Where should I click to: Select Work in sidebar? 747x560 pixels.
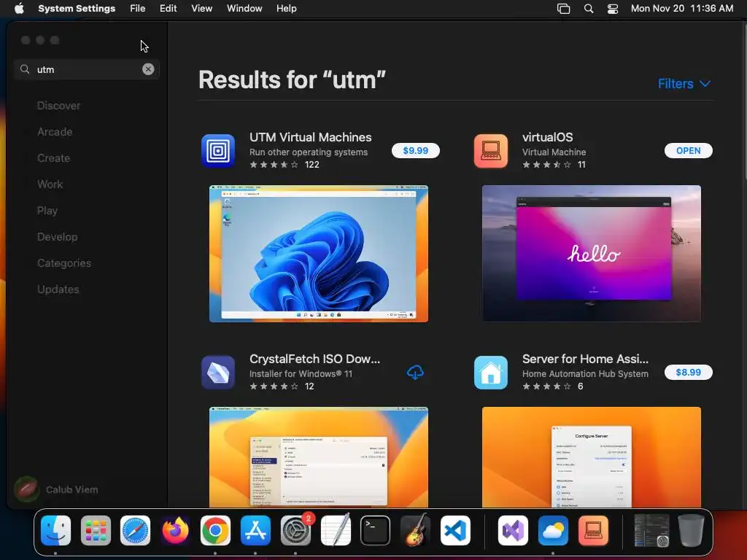click(50, 184)
